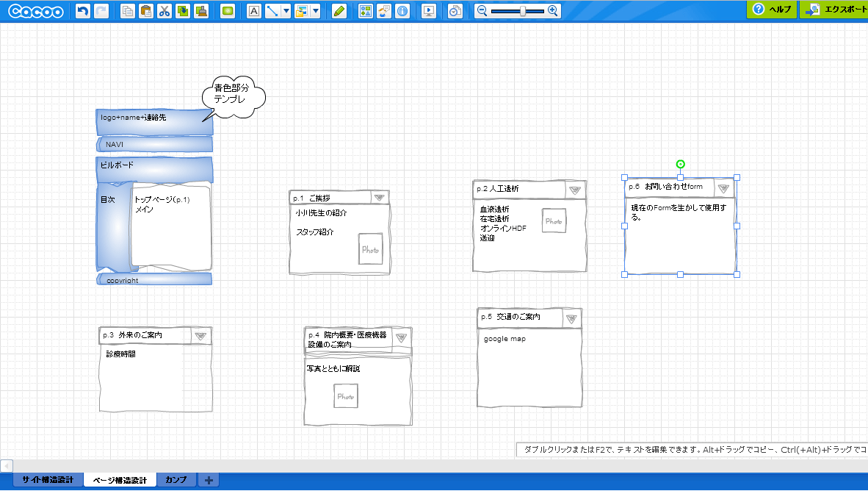Select the green pencil freehand tool
The height and width of the screenshot is (491, 868).
click(339, 11)
